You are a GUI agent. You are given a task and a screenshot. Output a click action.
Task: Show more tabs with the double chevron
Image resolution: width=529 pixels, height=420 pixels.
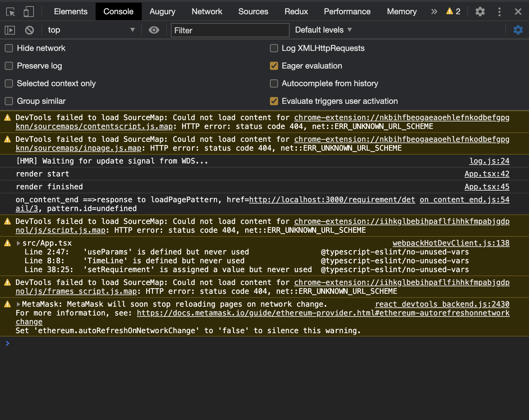click(x=434, y=12)
